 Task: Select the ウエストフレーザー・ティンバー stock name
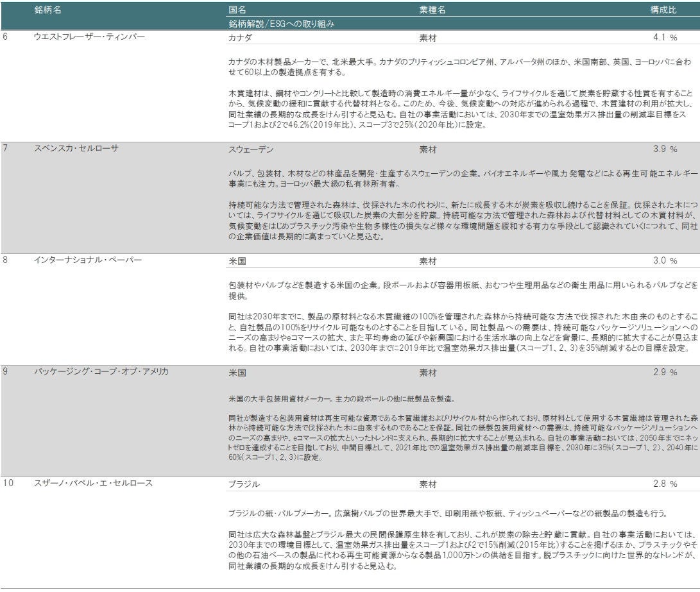click(x=89, y=37)
